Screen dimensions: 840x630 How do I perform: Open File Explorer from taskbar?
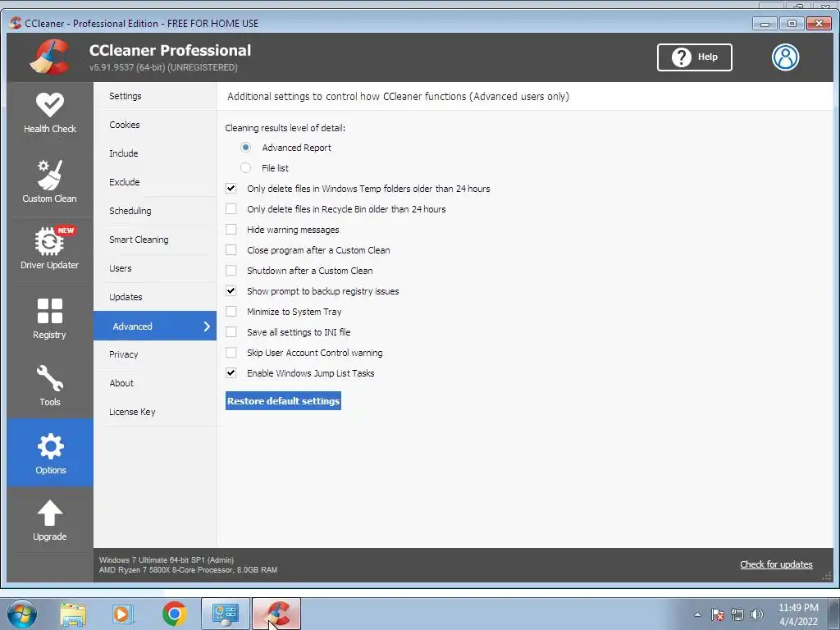pyautogui.click(x=73, y=614)
